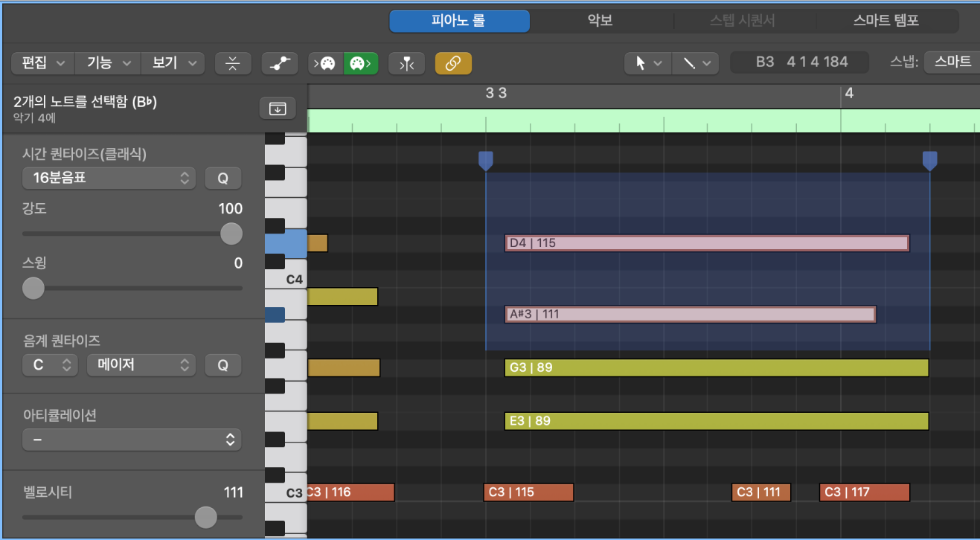
Task: Click the green region header strip
Action: [x=643, y=120]
